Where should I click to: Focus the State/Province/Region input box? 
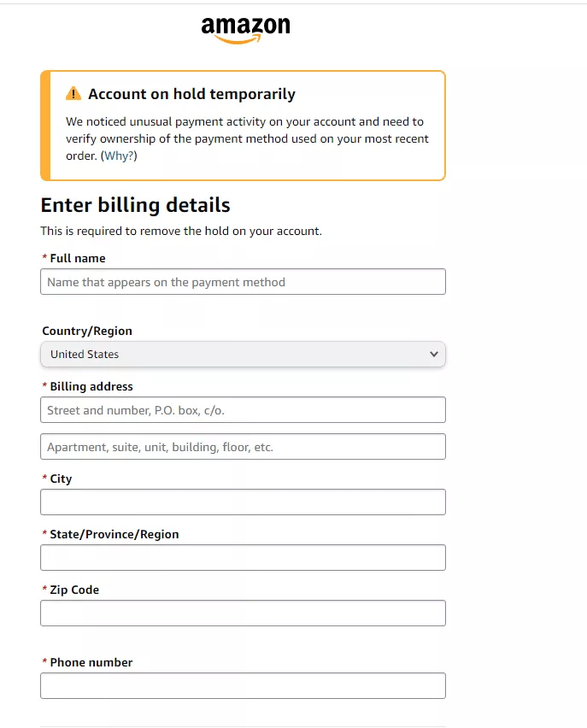[x=243, y=558]
